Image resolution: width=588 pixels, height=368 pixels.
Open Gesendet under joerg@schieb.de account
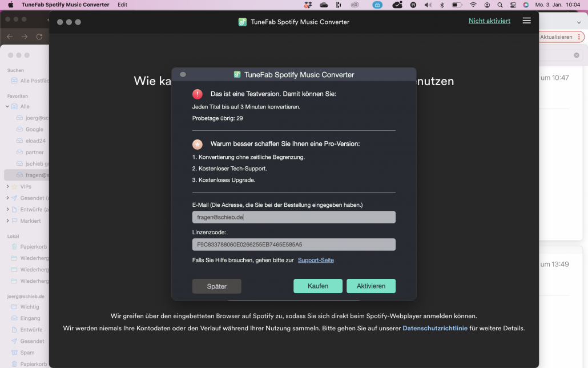[x=27, y=341]
